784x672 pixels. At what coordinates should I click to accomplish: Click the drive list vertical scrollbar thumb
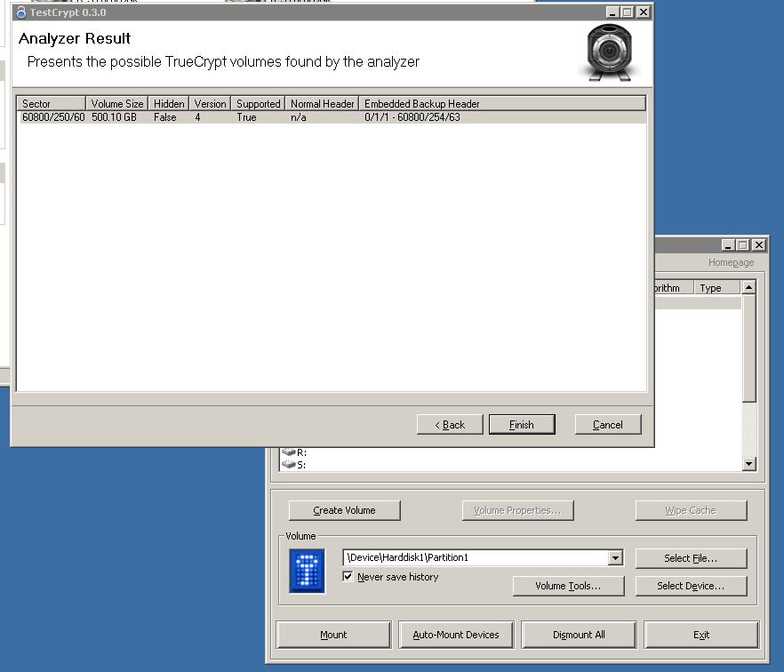click(x=748, y=348)
